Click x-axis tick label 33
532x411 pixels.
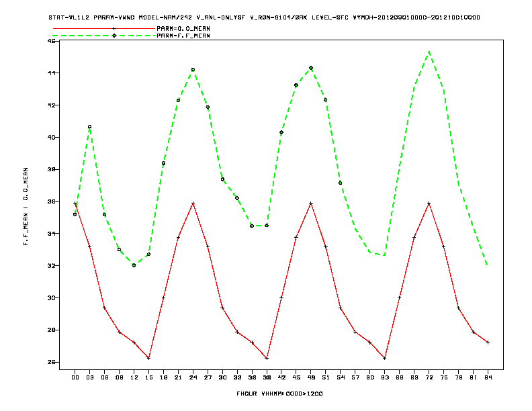point(237,377)
